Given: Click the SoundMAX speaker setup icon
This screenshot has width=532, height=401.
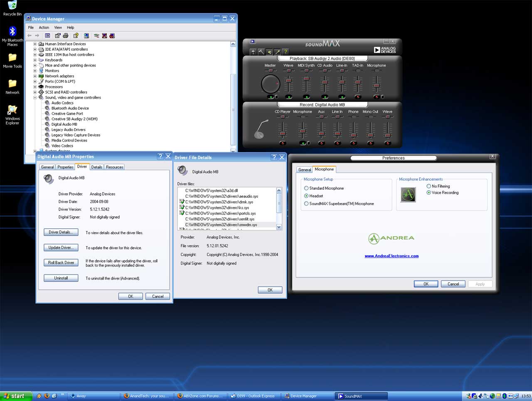Looking at the screenshot, I should 269,52.
